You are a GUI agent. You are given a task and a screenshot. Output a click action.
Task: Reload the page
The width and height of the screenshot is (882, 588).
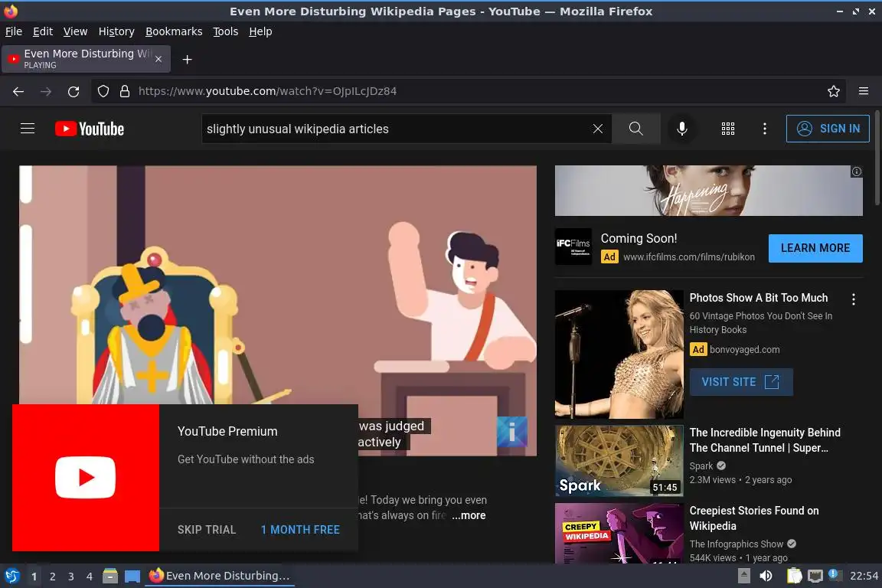(x=73, y=91)
